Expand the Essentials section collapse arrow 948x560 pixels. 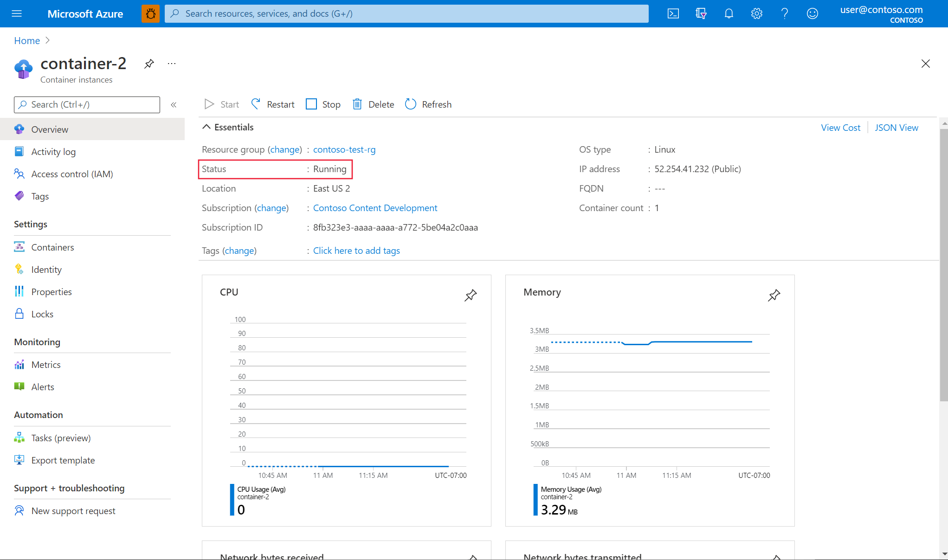pos(207,127)
